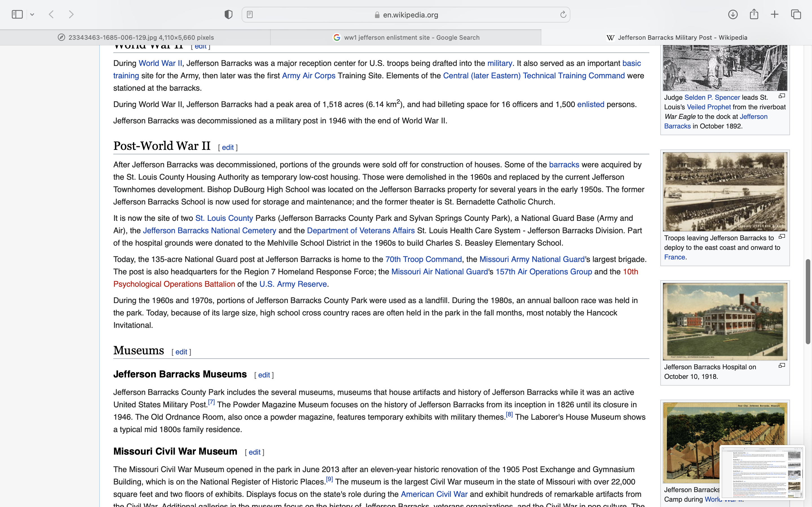The image size is (812, 507).
Task: Show the tab overview button
Action: pos(796,14)
